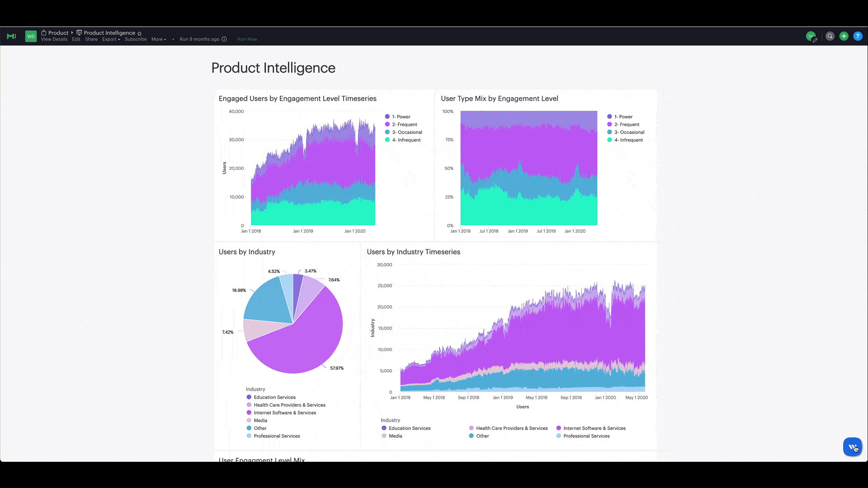Screen dimensions: 868x488
Task: Open the blue help question icon
Action: [x=858, y=36]
